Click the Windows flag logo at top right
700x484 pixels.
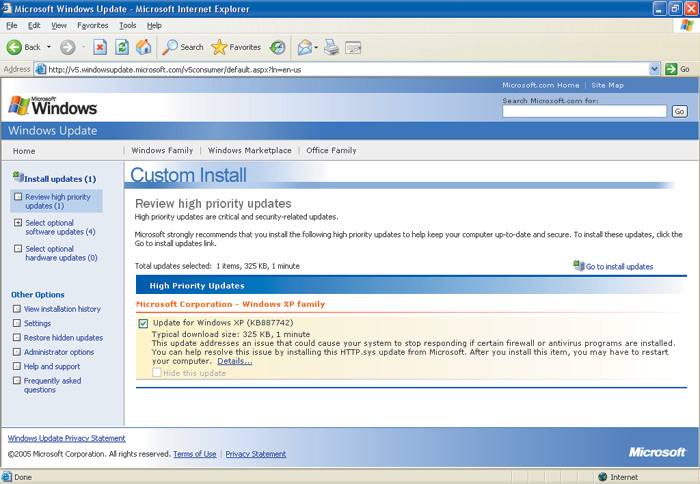687,25
